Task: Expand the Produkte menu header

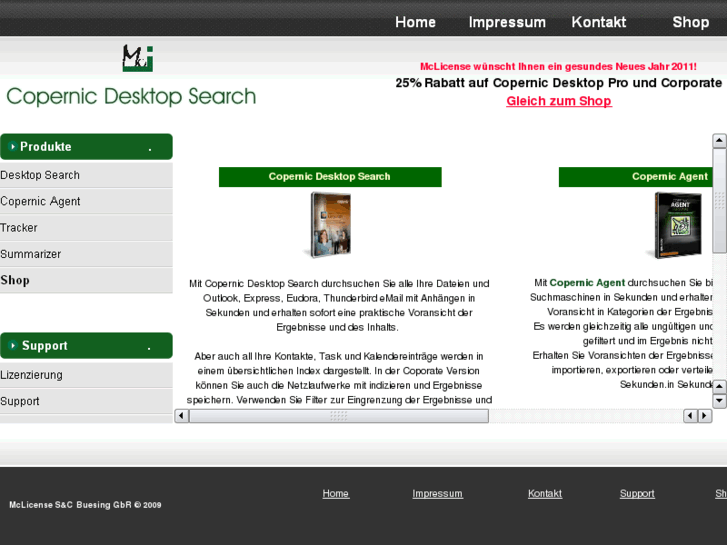Action: (x=86, y=147)
